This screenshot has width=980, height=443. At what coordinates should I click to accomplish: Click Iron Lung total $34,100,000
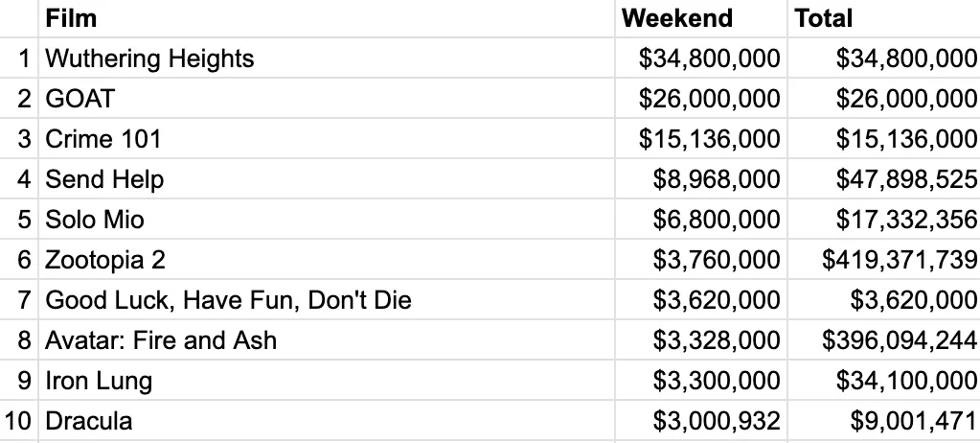(x=906, y=381)
